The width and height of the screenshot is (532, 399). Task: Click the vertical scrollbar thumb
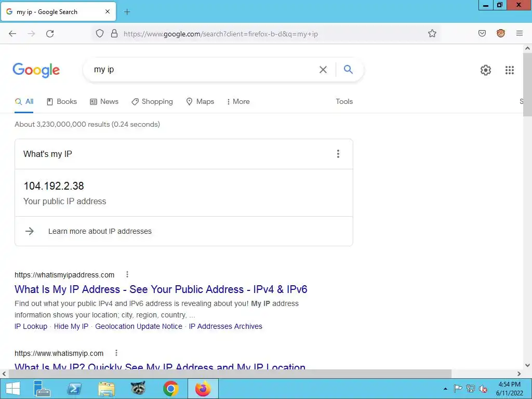[x=527, y=85]
